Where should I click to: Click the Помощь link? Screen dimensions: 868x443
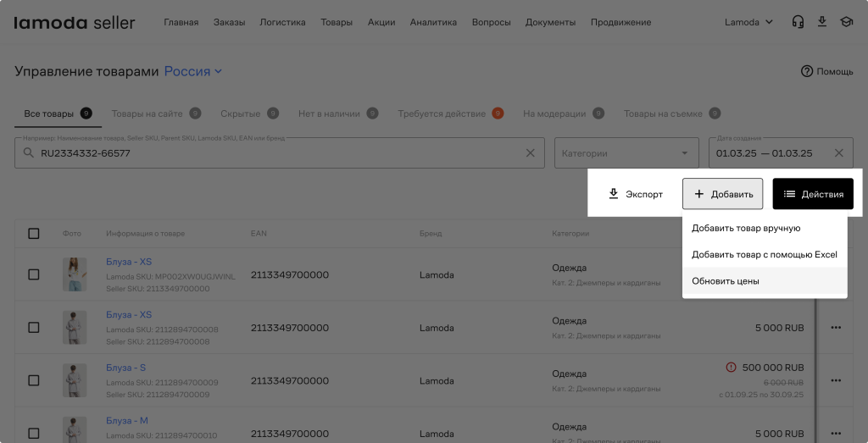click(x=827, y=71)
